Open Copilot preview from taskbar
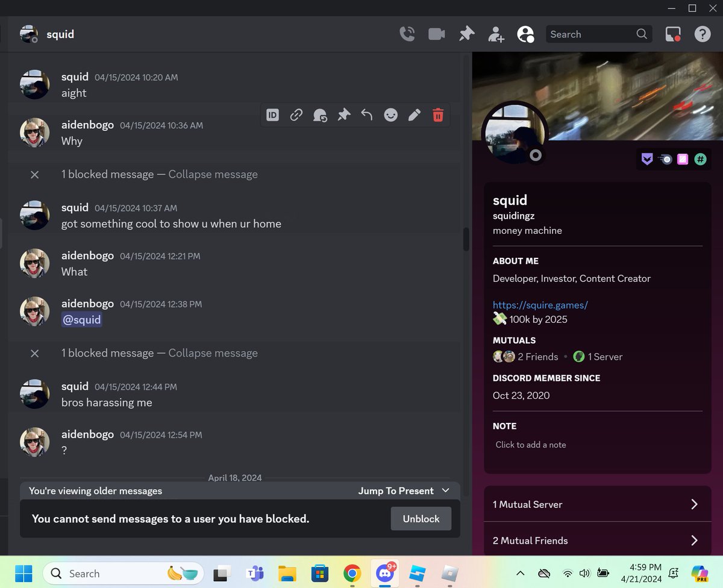This screenshot has height=588, width=723. coord(701,573)
